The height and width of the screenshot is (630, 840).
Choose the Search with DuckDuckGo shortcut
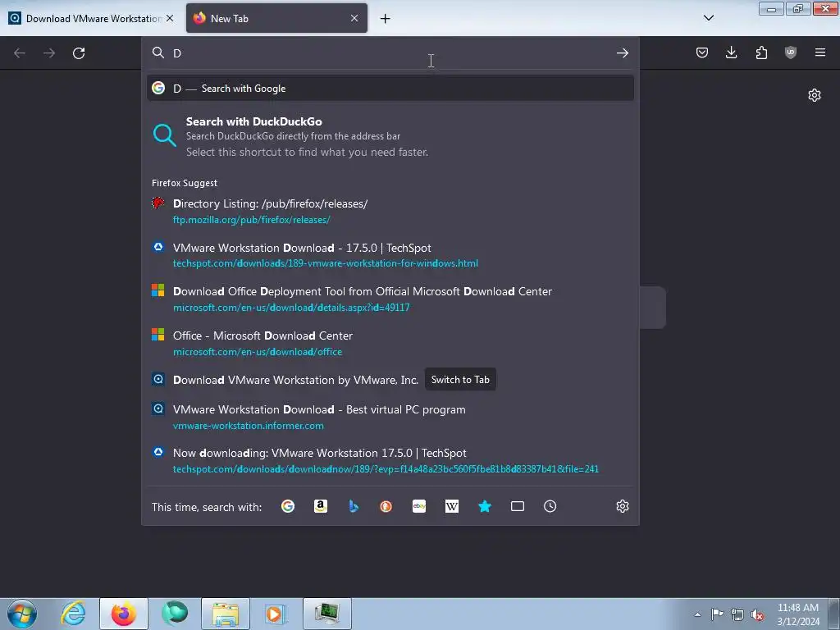pos(390,136)
